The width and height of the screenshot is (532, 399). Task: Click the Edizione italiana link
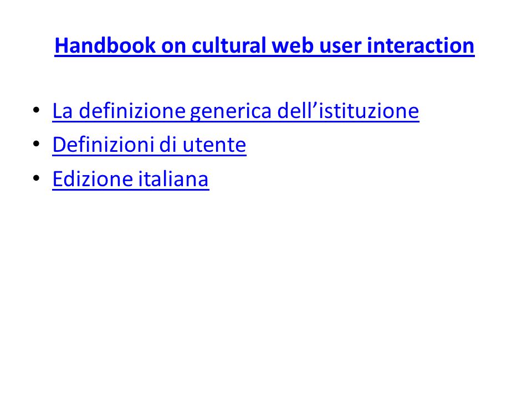tap(131, 179)
